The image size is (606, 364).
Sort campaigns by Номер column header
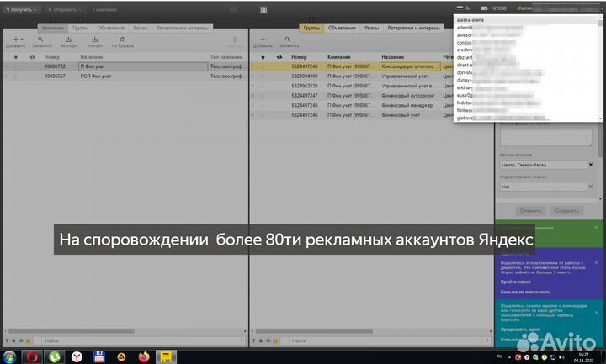tap(52, 57)
